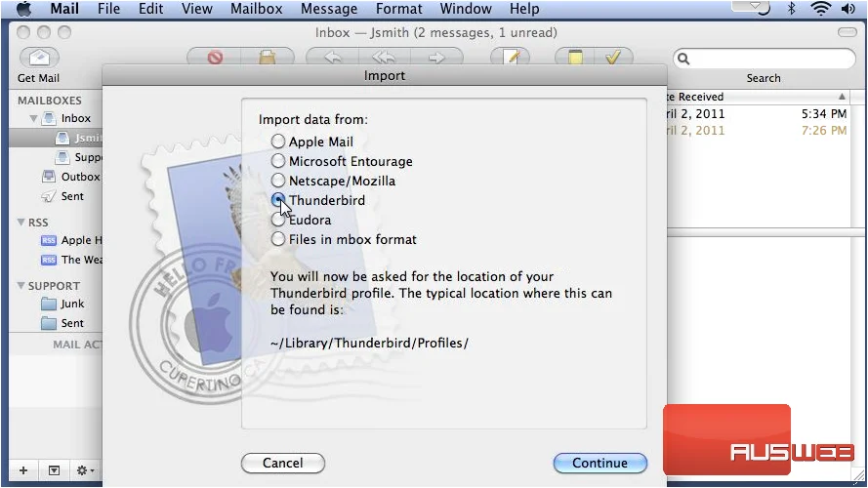The height and width of the screenshot is (488, 868).
Task: Select the Netscape/Mozilla radio button
Action: pyautogui.click(x=278, y=181)
